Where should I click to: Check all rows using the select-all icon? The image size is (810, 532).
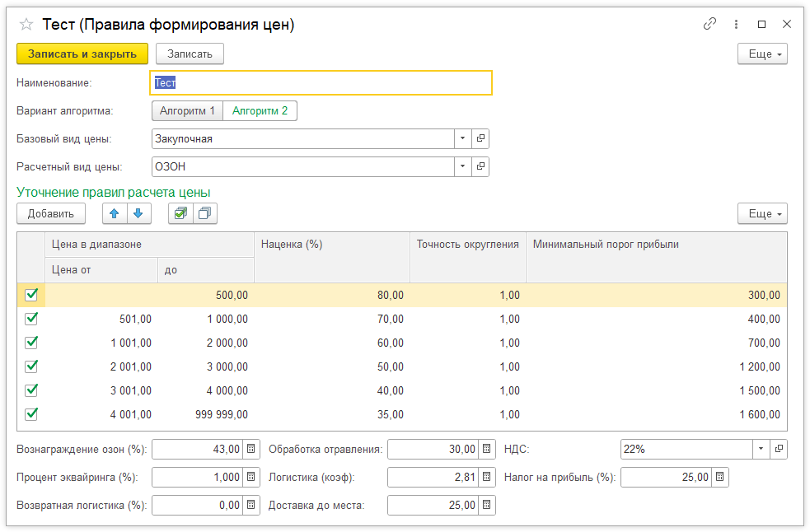tap(180, 213)
